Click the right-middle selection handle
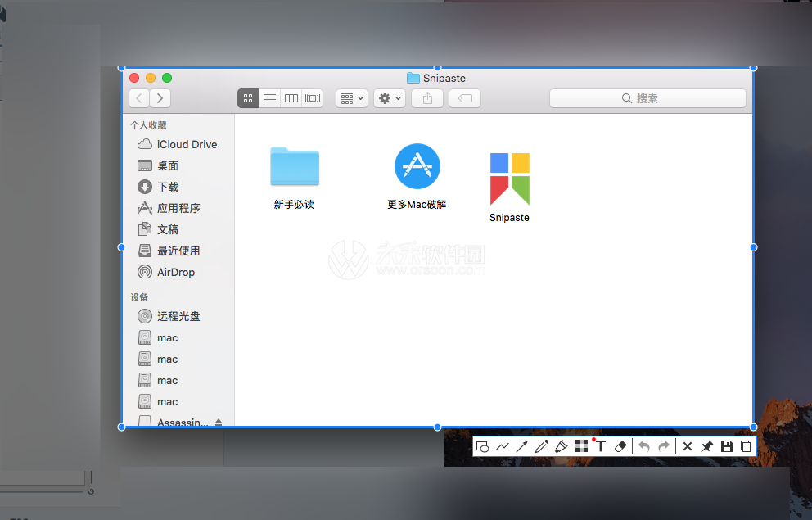This screenshot has height=520, width=812. pos(754,247)
